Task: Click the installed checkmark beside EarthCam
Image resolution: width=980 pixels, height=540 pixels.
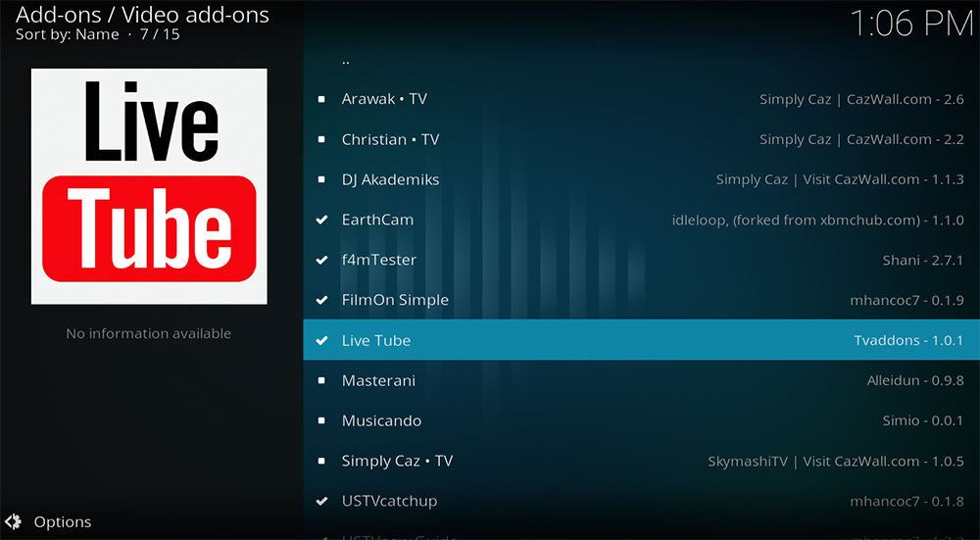Action: 321,220
